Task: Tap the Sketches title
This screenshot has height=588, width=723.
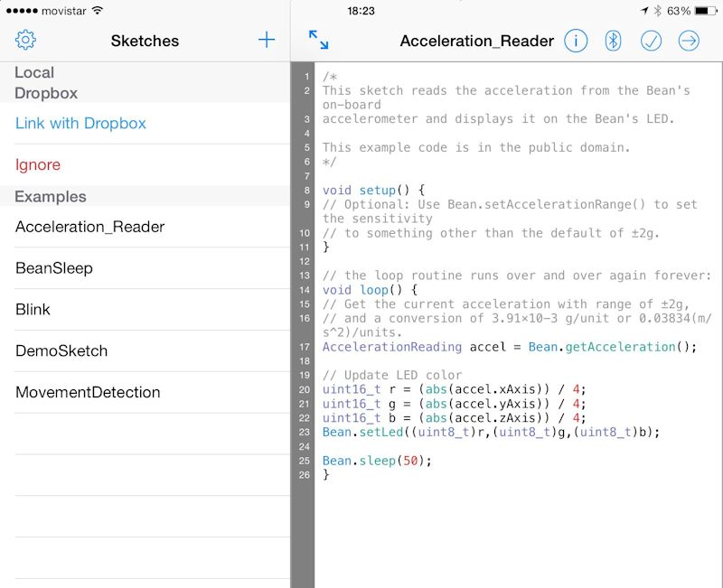Action: [145, 41]
